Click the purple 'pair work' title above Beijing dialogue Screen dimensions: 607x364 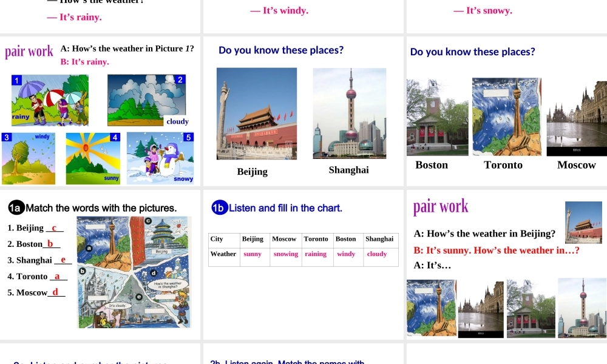[x=441, y=206]
